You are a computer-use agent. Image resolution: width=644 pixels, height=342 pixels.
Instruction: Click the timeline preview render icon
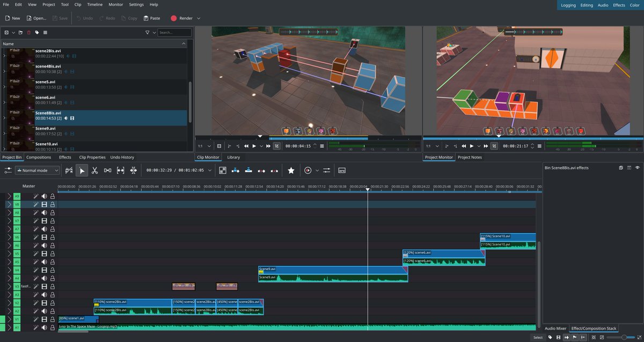click(308, 170)
